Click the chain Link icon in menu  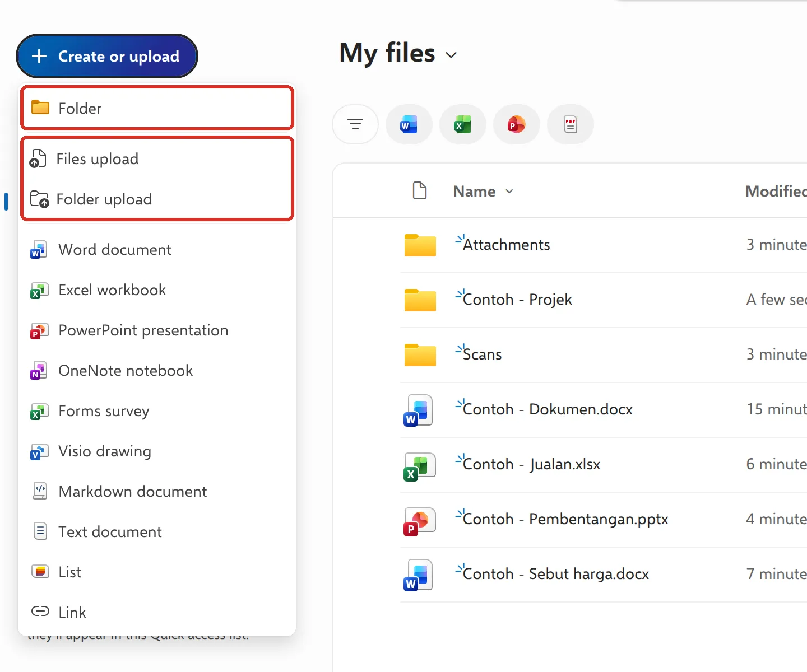coord(40,611)
